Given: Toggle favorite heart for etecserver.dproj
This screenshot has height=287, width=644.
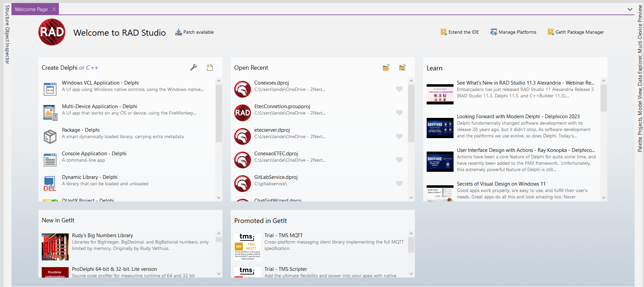Looking at the screenshot, I should point(399,136).
